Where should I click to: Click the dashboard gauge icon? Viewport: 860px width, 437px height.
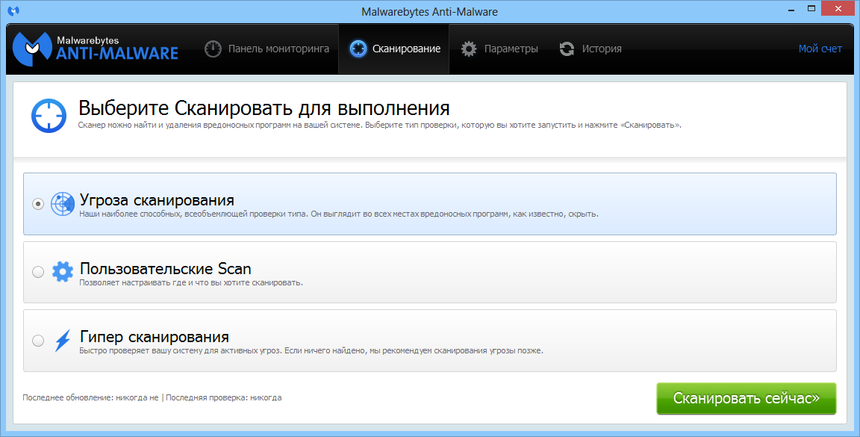[x=213, y=49]
